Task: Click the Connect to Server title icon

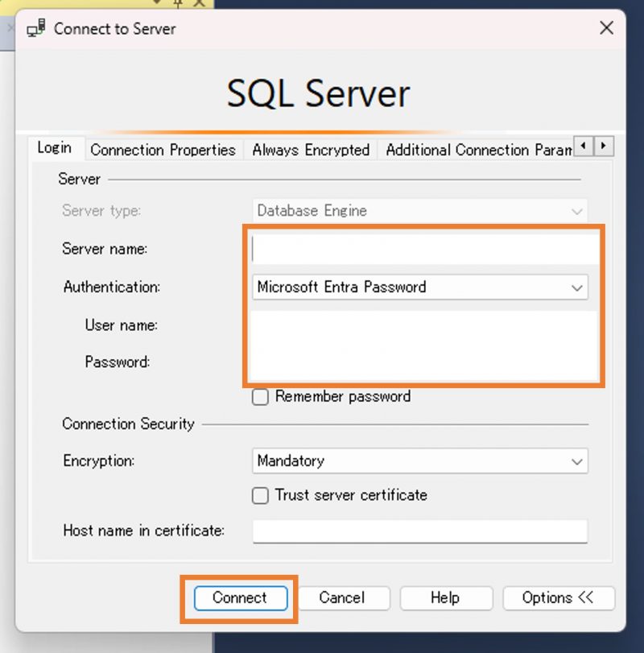Action: click(36, 28)
